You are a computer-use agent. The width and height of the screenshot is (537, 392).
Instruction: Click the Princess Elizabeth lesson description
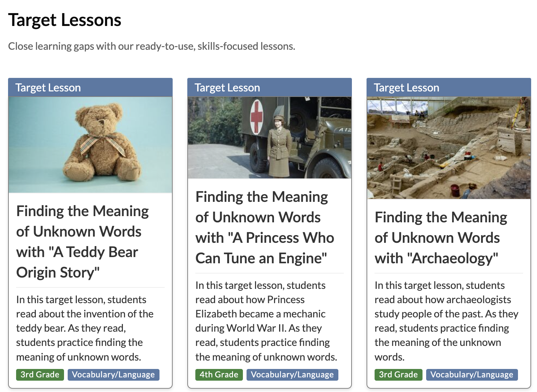pyautogui.click(x=266, y=321)
